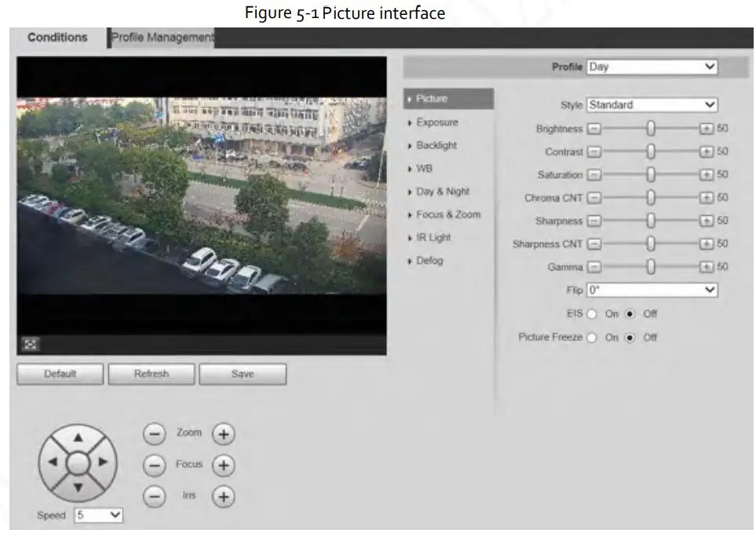Open the WB settings panel
Screen dimensions: 756x537
click(426, 168)
